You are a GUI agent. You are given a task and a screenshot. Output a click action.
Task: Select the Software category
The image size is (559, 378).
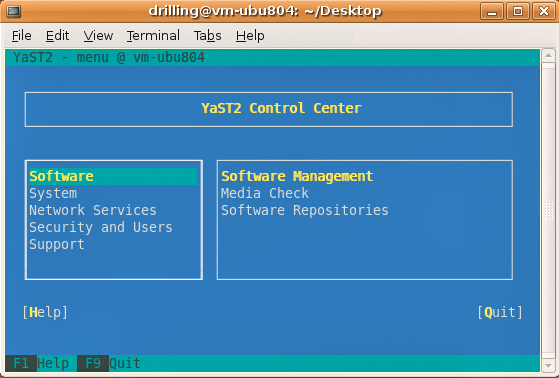pyautogui.click(x=113, y=176)
